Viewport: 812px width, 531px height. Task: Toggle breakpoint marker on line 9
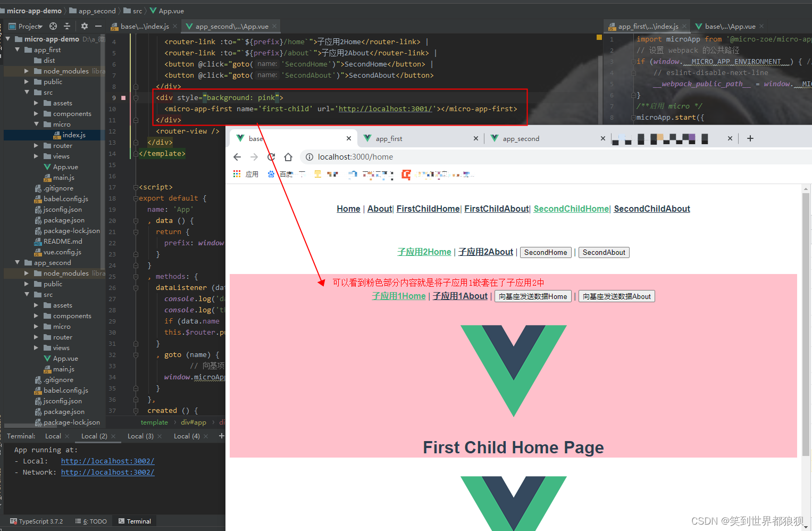pos(123,98)
